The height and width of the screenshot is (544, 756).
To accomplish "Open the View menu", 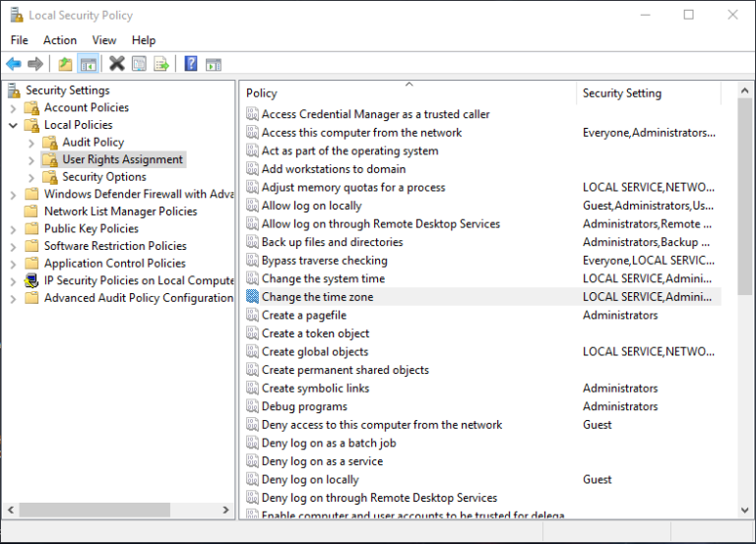I will pyautogui.click(x=104, y=40).
